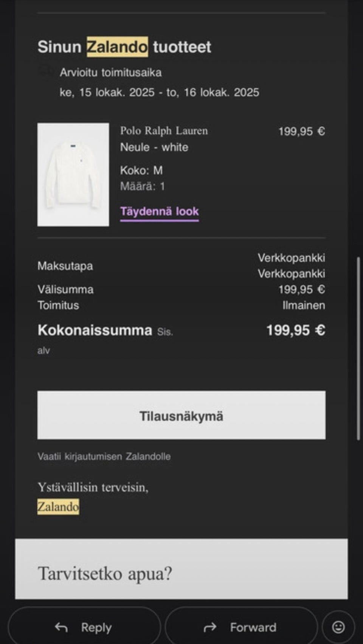Tap the white sweater product image
The width and height of the screenshot is (363, 644).
coord(73,174)
